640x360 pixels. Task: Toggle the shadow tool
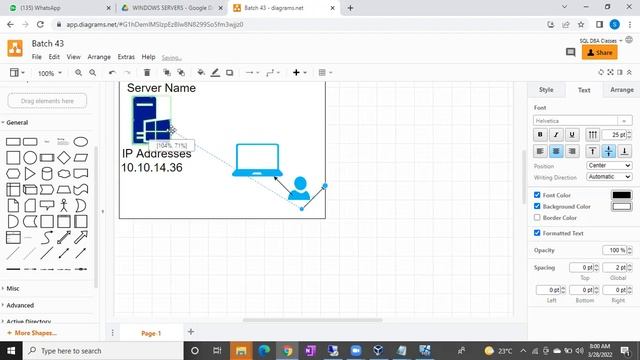click(x=229, y=73)
